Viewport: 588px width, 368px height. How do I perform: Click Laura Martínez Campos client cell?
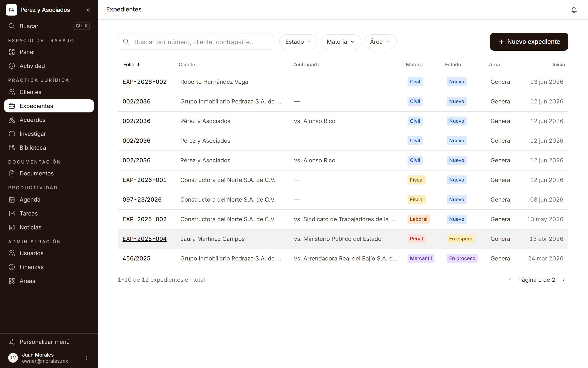point(212,239)
